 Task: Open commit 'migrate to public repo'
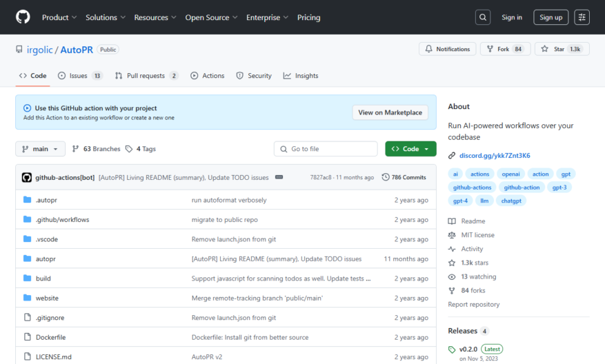tap(225, 219)
